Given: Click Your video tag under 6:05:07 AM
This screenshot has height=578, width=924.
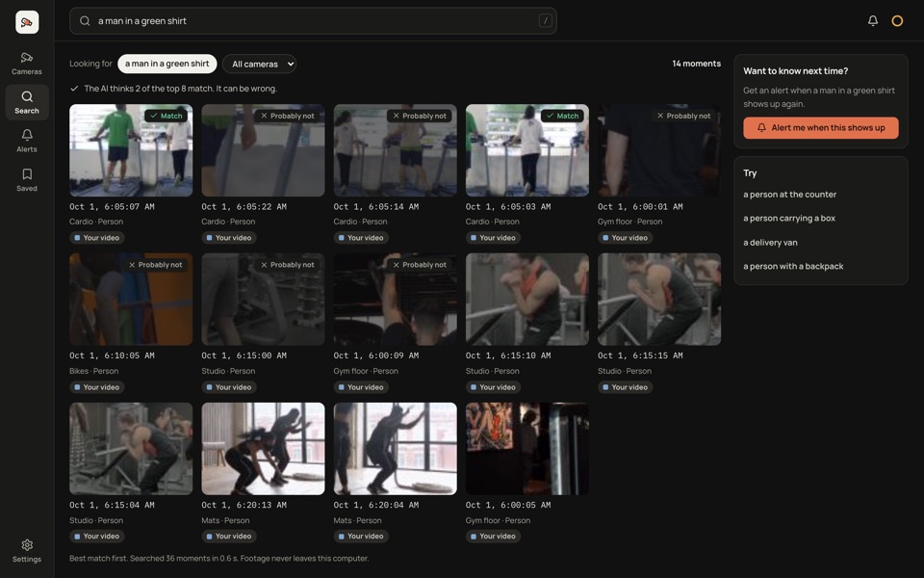Looking at the screenshot, I should [x=96, y=238].
